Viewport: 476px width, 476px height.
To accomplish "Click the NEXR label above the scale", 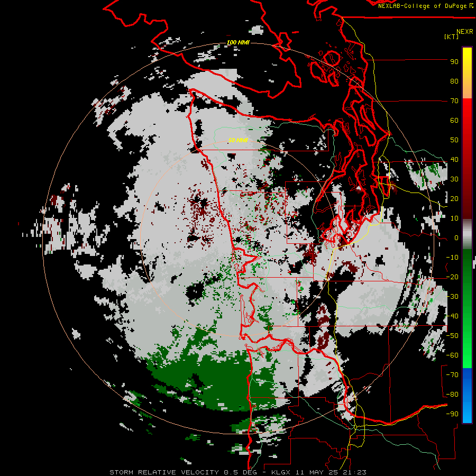I will tap(465, 32).
